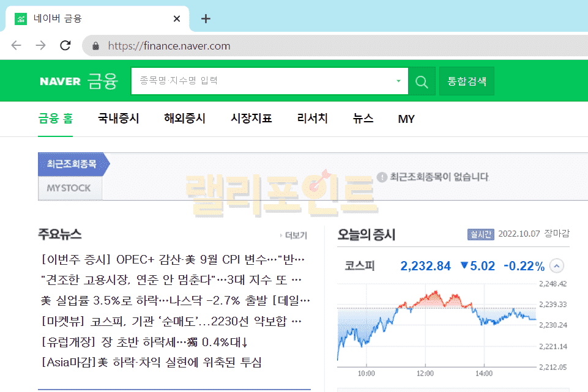Click the NAVER logo
The width and height of the screenshot is (588, 392).
pos(60,81)
